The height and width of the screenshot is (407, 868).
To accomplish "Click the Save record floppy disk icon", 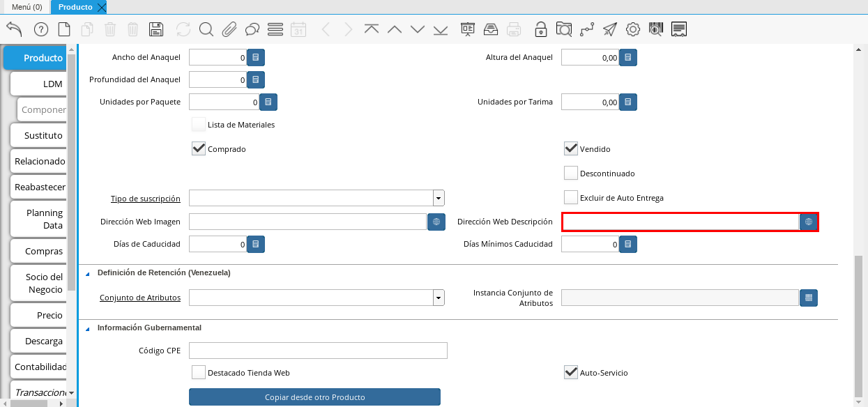I will [x=156, y=29].
